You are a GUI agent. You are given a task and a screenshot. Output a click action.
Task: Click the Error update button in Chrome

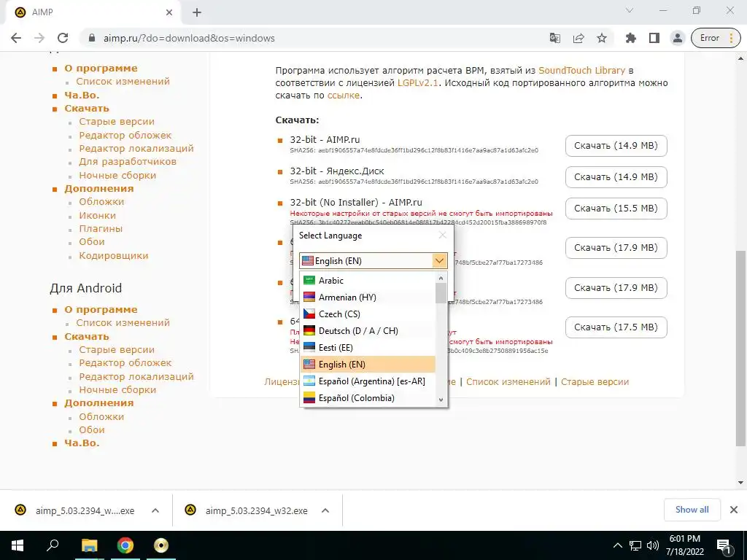click(716, 38)
